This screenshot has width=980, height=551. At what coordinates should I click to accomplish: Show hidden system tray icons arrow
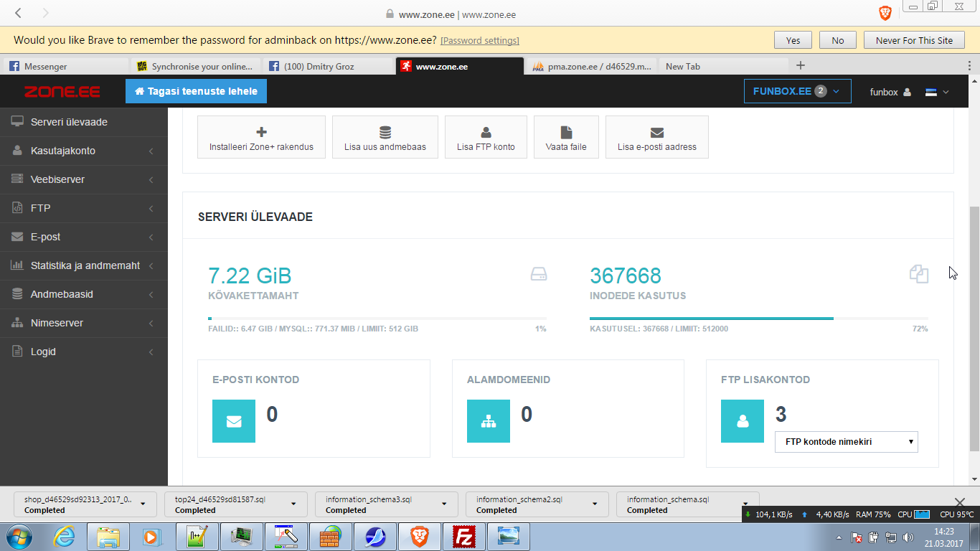tap(839, 537)
